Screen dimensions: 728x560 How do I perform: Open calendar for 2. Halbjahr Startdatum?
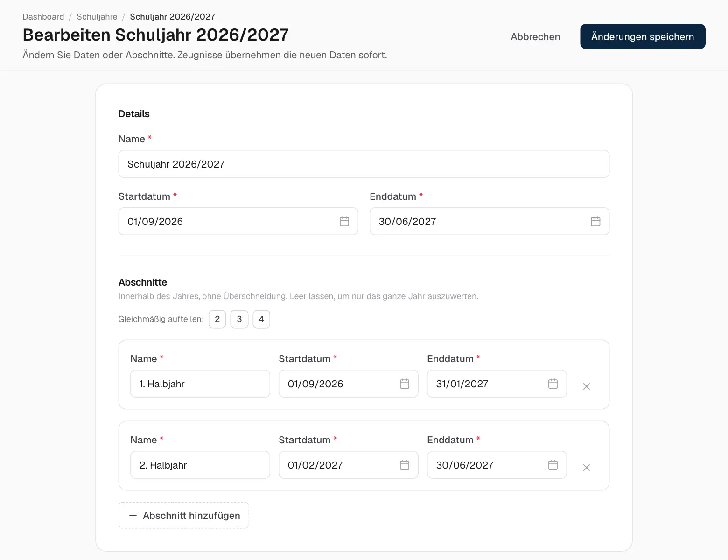click(405, 465)
